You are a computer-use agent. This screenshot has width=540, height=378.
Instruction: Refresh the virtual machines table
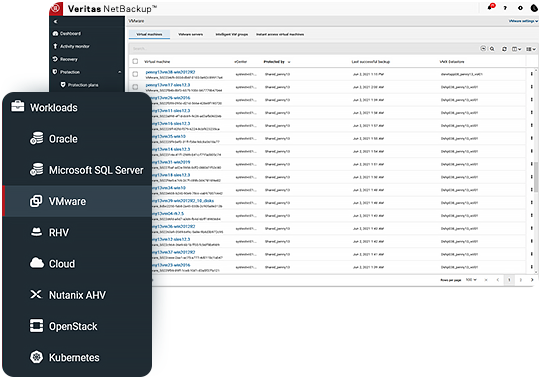504,49
